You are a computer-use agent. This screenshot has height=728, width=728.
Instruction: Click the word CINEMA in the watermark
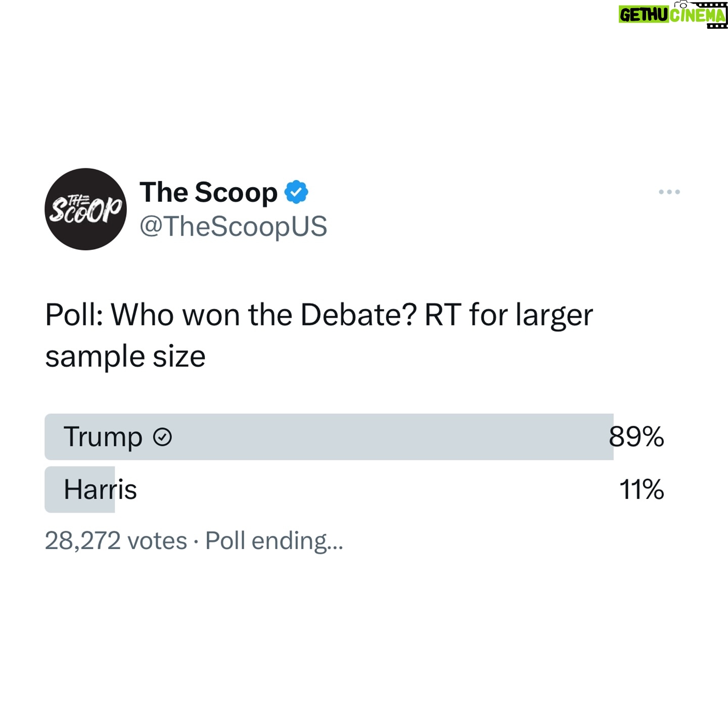[698, 16]
